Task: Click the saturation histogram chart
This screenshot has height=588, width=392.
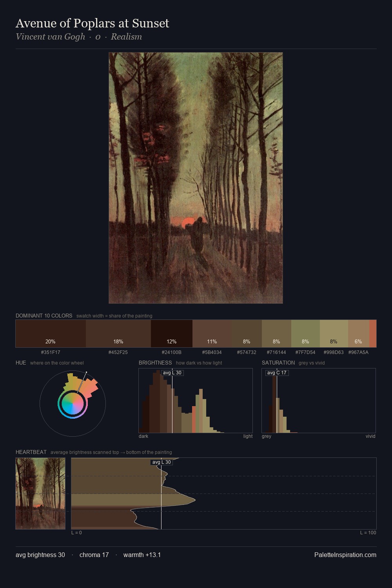Action: coord(319,401)
